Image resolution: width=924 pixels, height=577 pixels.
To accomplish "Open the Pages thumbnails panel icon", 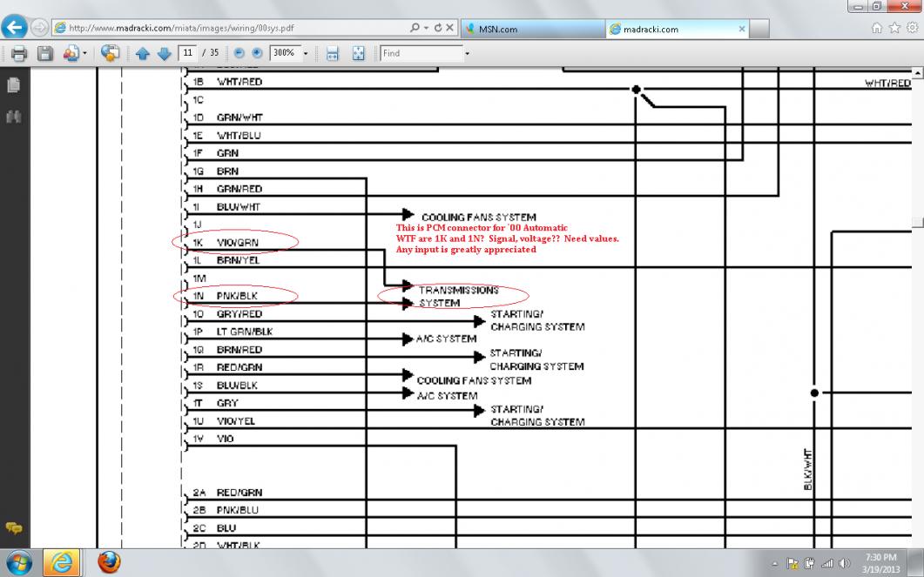I will point(14,84).
